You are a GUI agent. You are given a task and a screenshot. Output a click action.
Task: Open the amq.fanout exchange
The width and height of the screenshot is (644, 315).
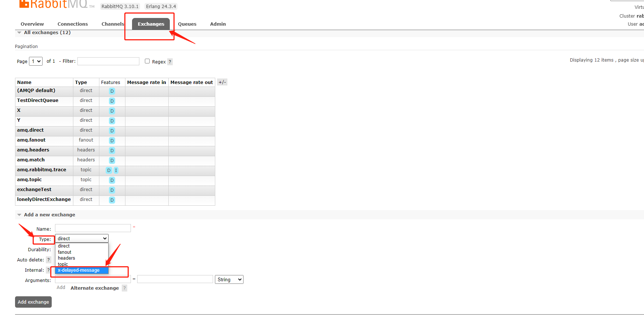coord(31,140)
